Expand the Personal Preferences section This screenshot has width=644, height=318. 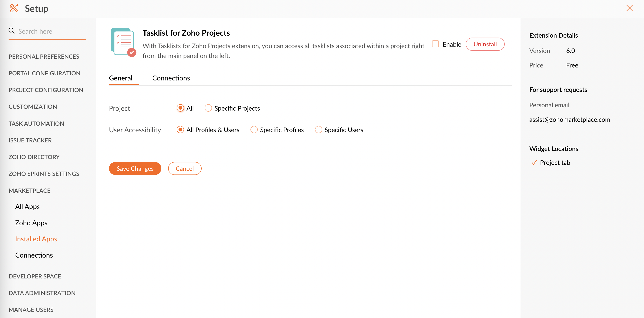coord(44,57)
